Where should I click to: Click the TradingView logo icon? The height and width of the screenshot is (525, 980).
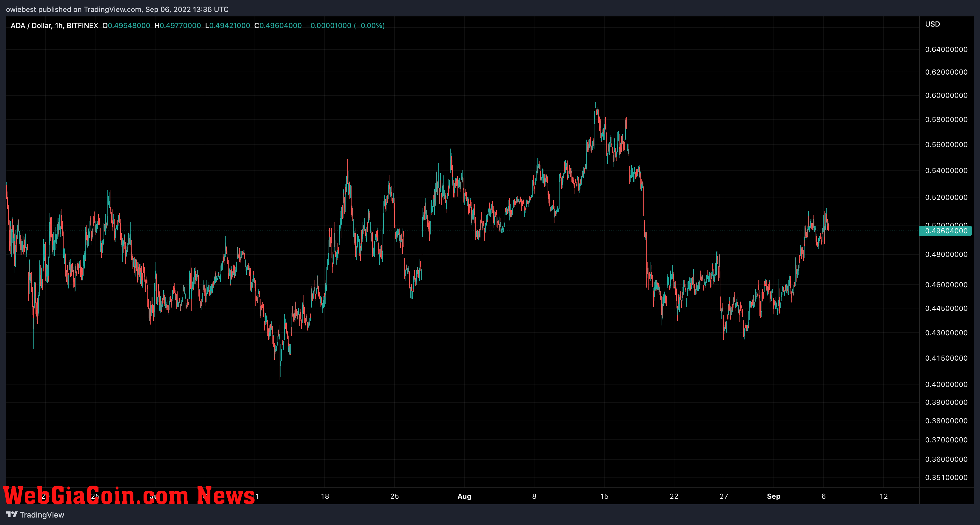(11, 514)
